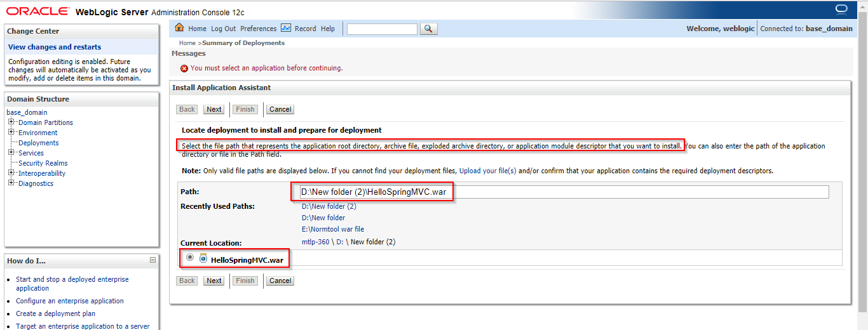Click the bottom disabled Back button
The width and height of the screenshot is (868, 330).
[x=187, y=280]
